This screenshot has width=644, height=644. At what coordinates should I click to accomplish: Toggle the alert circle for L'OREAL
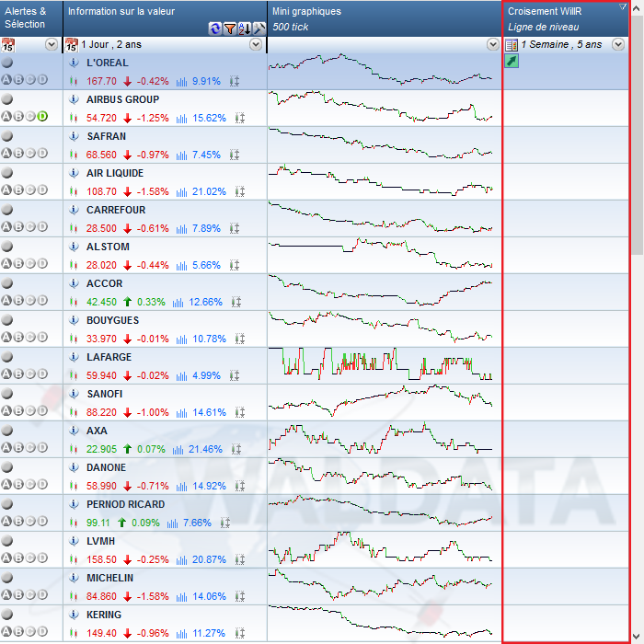click(x=7, y=63)
